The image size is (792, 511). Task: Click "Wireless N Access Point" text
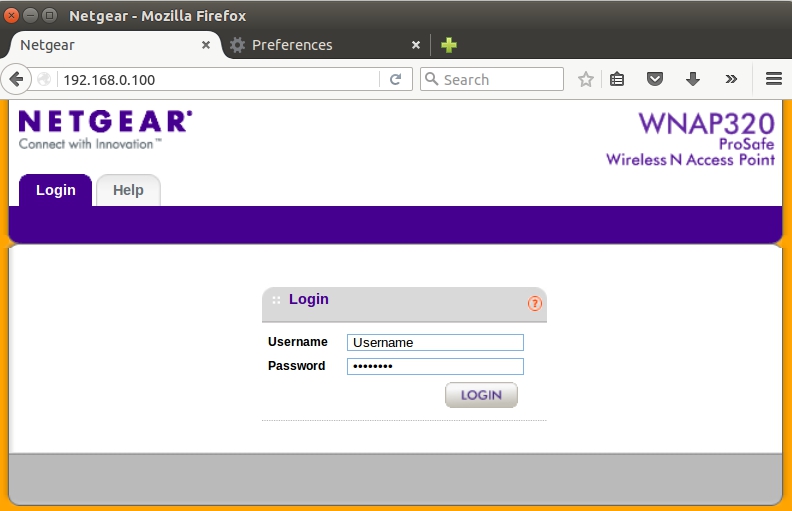690,160
